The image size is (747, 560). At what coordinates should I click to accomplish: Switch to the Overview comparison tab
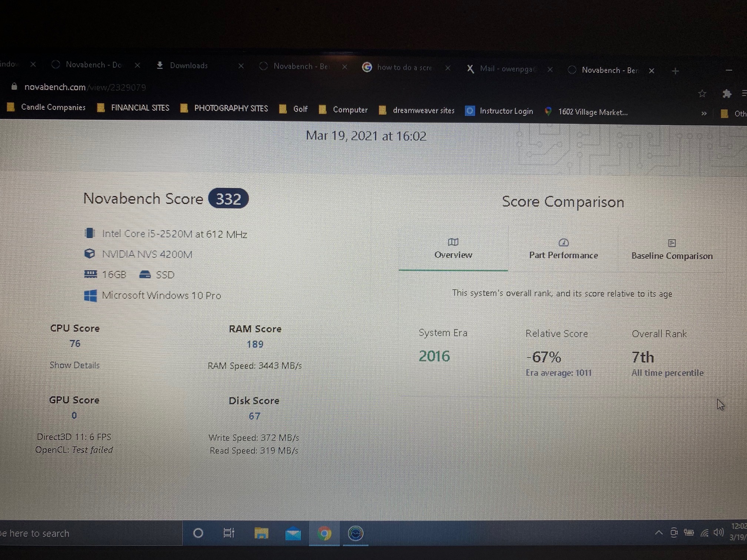tap(453, 249)
